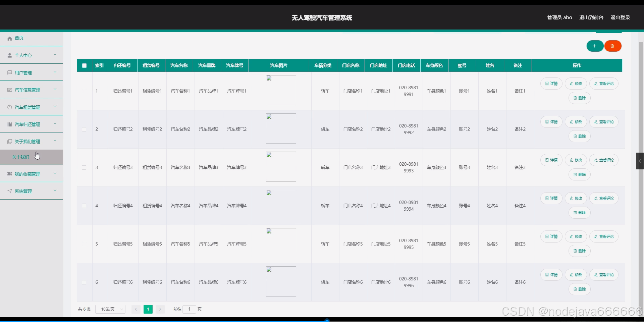
Task: Click 删除 for row 归还编号2
Action: (580, 136)
